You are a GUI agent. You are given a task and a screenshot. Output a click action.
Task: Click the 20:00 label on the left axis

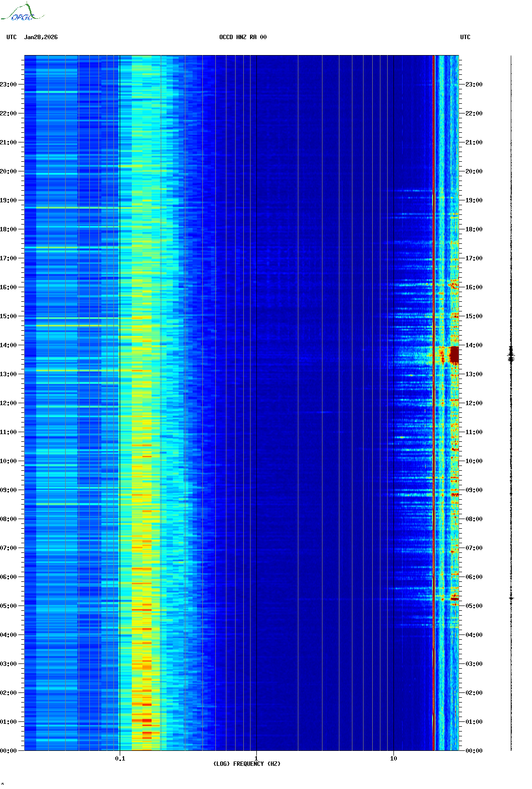pos(8,171)
